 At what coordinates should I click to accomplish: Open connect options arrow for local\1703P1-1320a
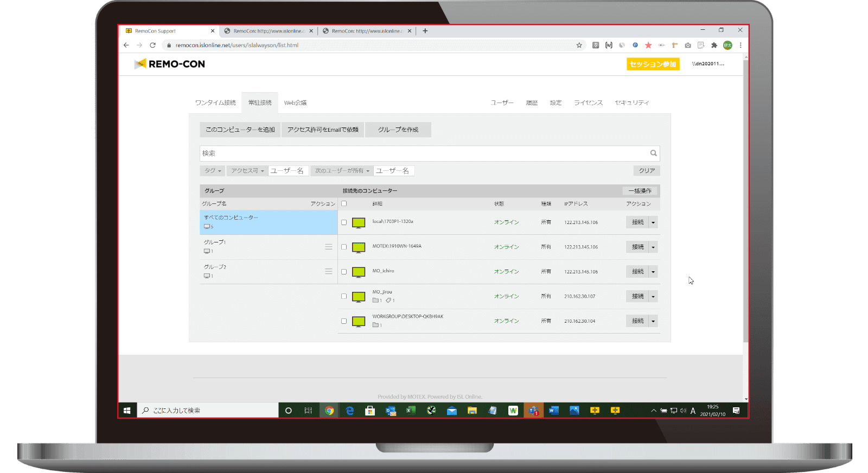point(653,222)
